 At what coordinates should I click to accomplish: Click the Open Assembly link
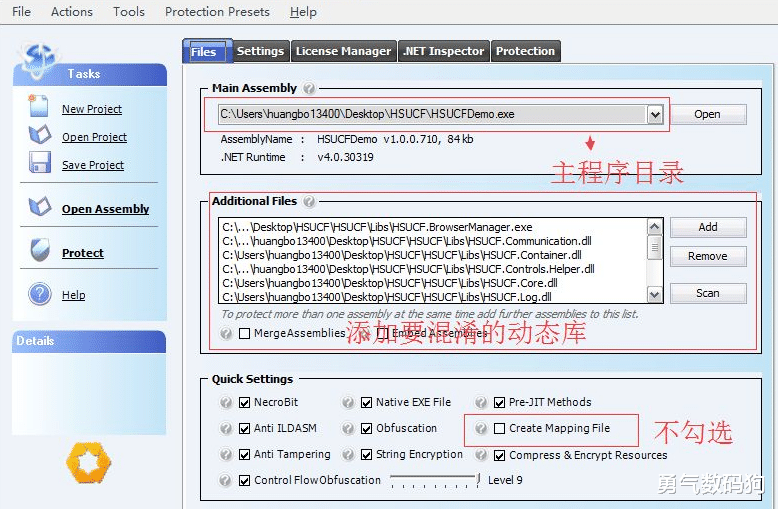pos(105,209)
